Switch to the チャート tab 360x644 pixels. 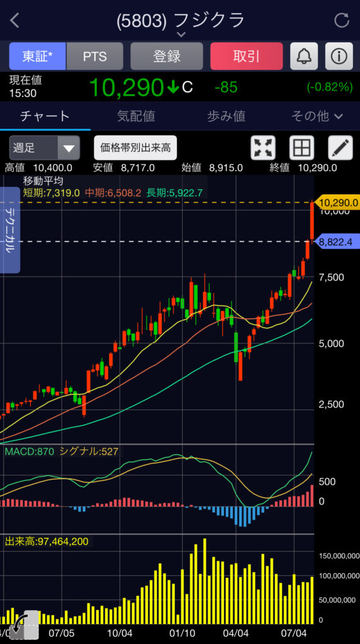(45, 116)
